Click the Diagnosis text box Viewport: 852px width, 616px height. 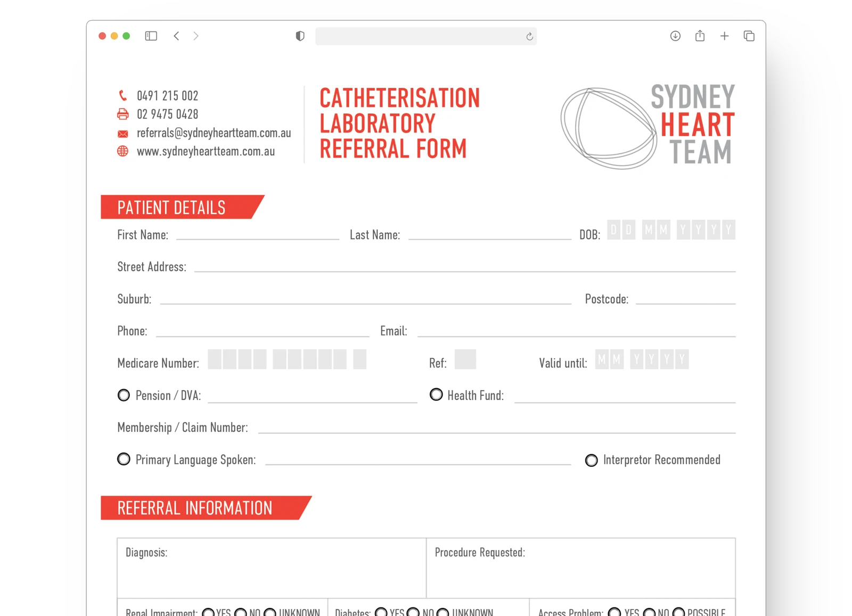272,568
